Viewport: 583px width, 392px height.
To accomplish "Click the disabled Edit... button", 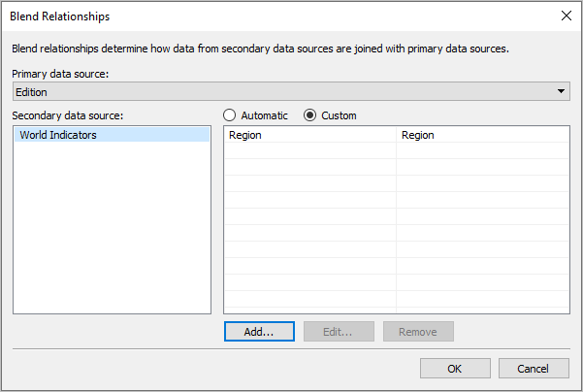I will 339,332.
